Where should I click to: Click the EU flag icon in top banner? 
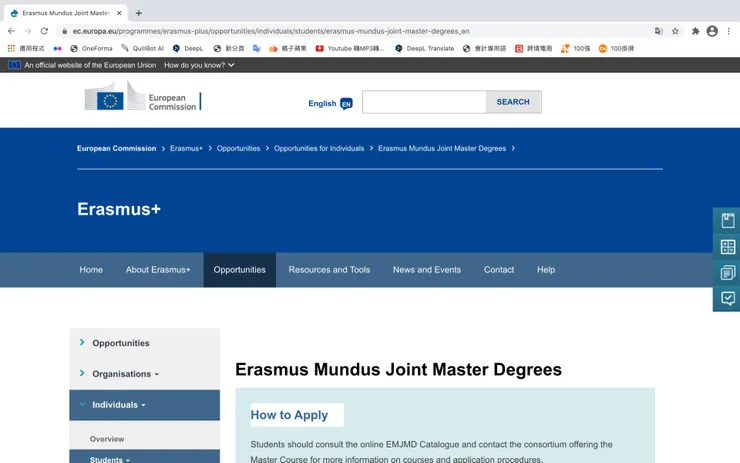(x=14, y=65)
